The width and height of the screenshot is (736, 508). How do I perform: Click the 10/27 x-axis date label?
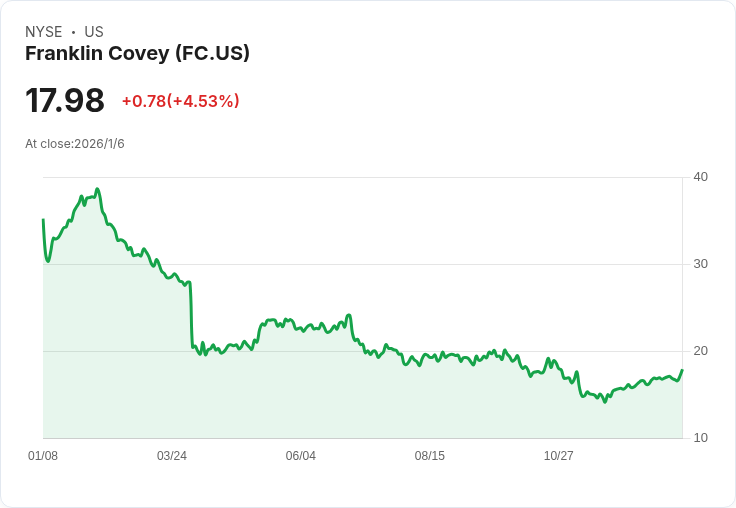[558, 455]
